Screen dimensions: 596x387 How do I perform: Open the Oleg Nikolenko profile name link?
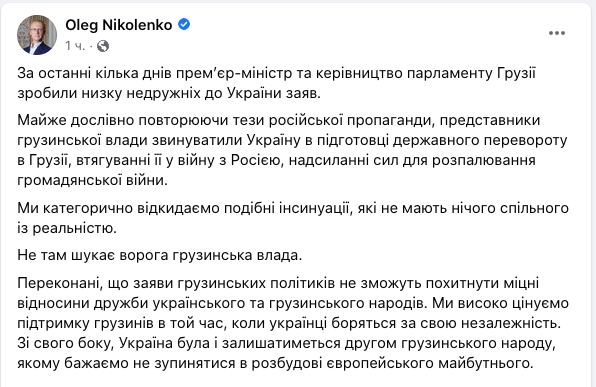pyautogui.click(x=119, y=25)
